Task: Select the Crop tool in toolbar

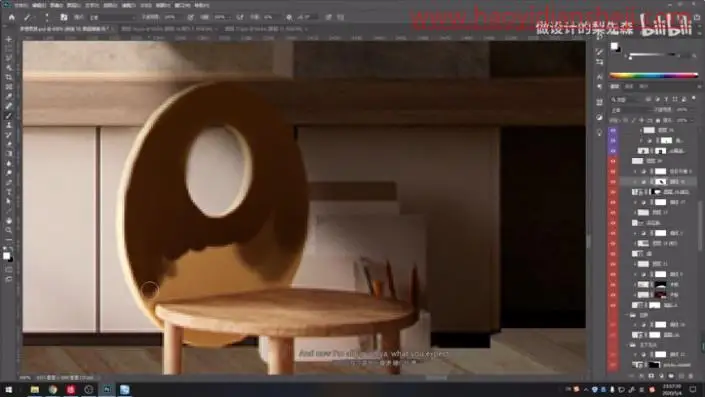Action: [9, 77]
